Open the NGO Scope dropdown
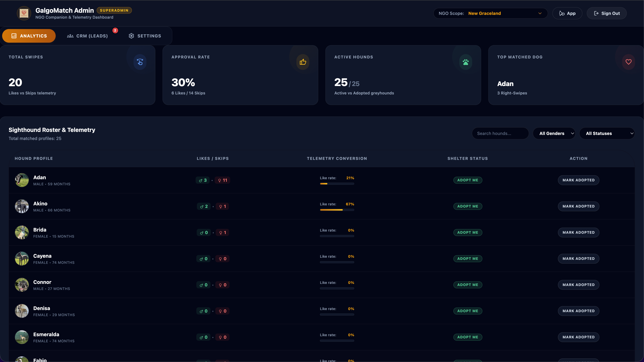Viewport: 644px width, 362px height. click(490, 13)
